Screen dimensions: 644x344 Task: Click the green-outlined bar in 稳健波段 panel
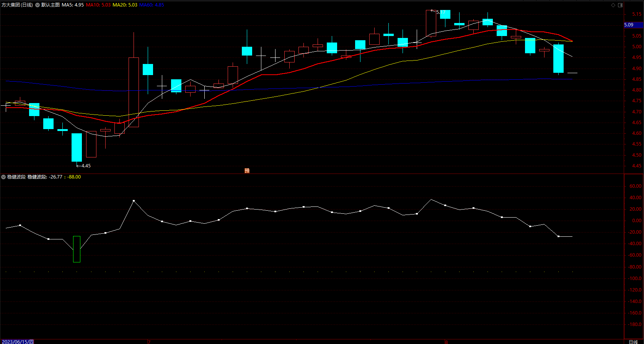pos(77,249)
